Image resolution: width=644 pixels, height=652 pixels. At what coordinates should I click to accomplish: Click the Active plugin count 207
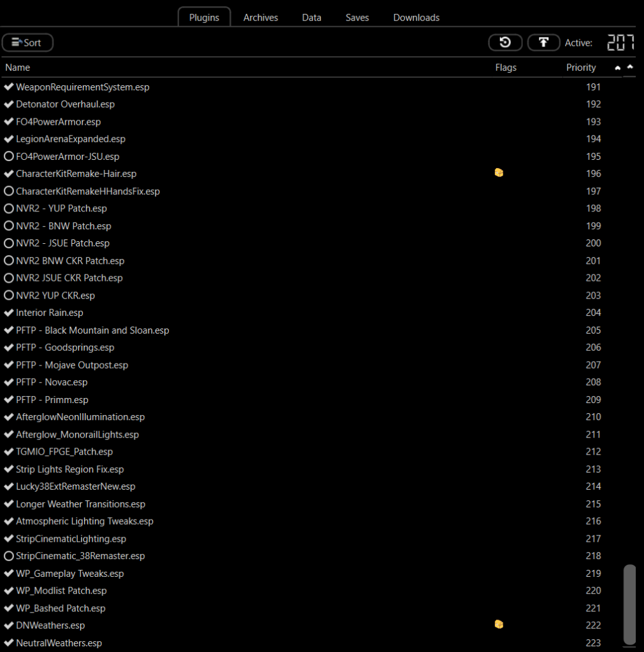click(x=620, y=43)
